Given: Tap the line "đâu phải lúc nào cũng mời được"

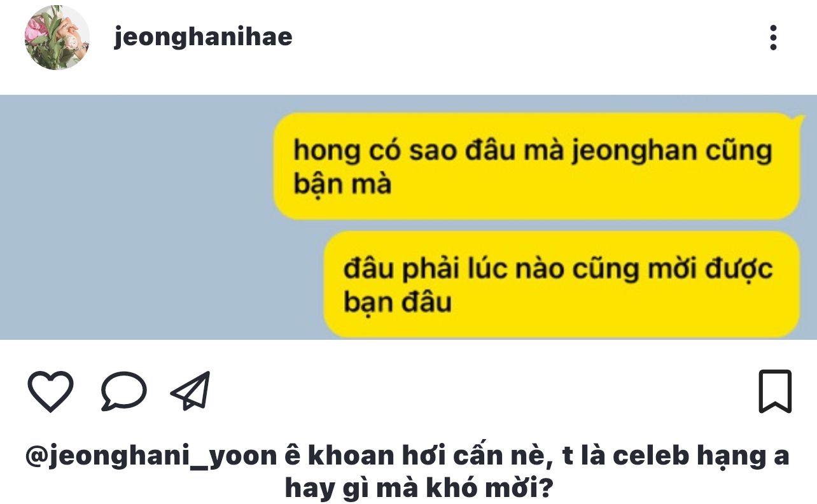Looking at the screenshot, I should (x=558, y=269).
